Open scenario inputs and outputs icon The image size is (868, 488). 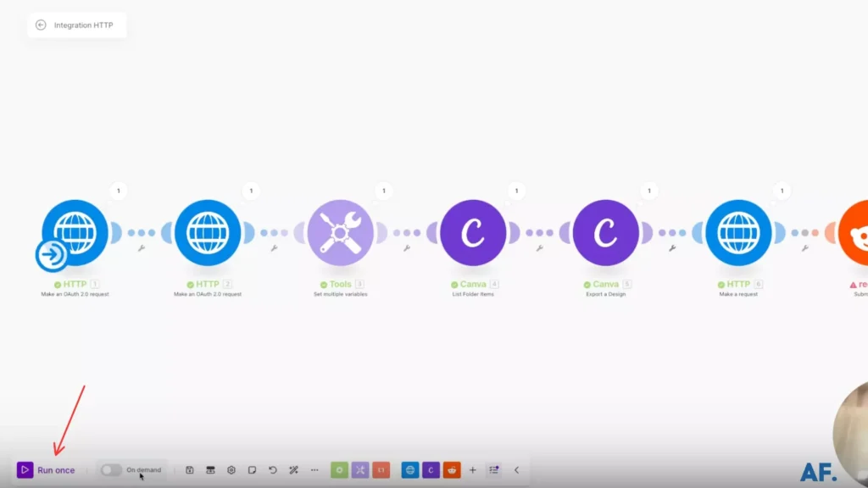[x=210, y=469]
